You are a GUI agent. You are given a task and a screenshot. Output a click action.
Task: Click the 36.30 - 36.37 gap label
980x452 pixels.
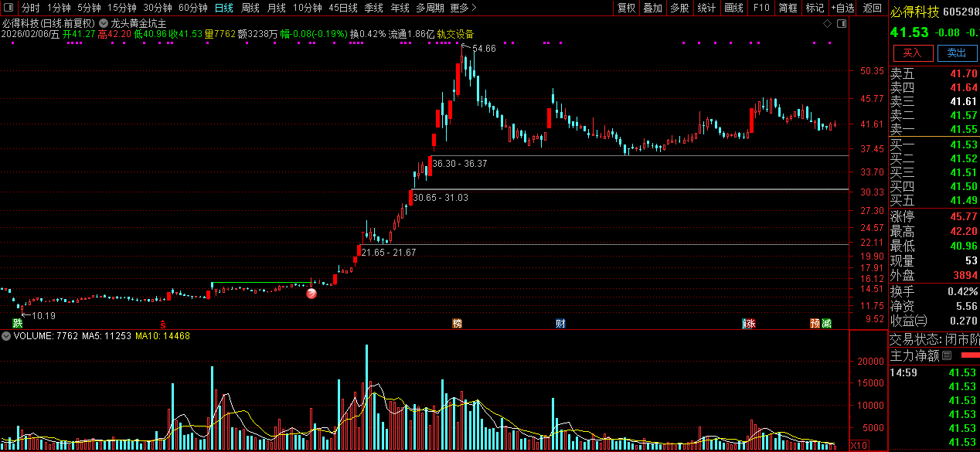460,164
